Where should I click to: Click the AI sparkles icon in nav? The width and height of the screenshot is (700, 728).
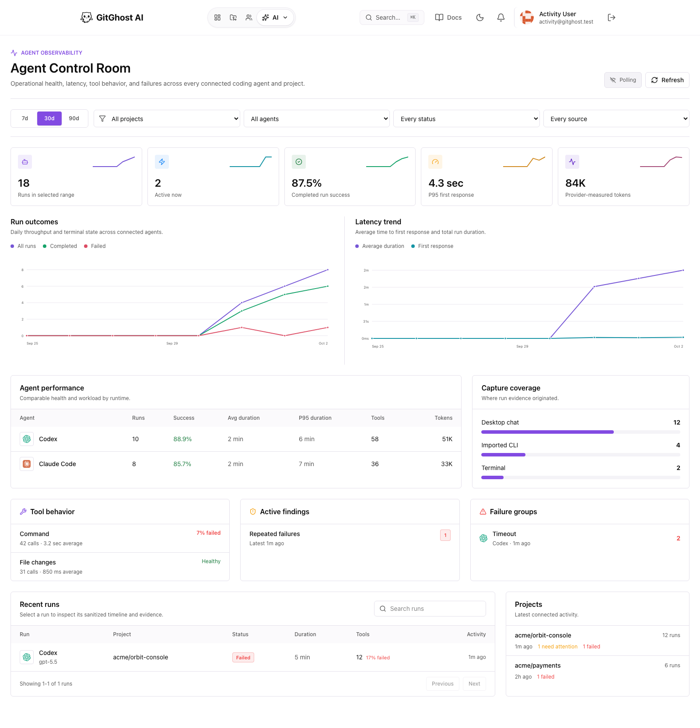[x=266, y=17]
